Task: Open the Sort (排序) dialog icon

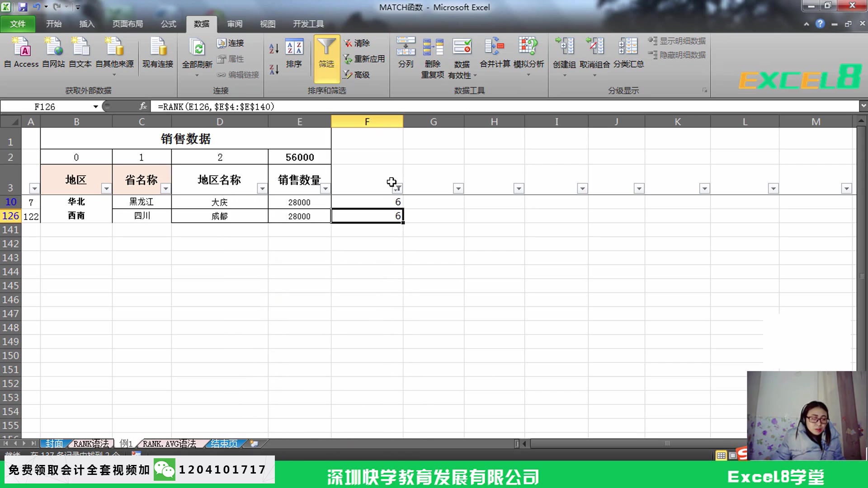Action: click(x=294, y=52)
